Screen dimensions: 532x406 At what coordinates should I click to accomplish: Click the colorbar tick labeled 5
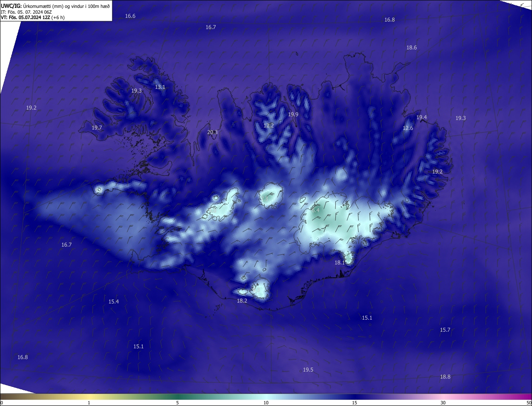[x=177, y=403]
